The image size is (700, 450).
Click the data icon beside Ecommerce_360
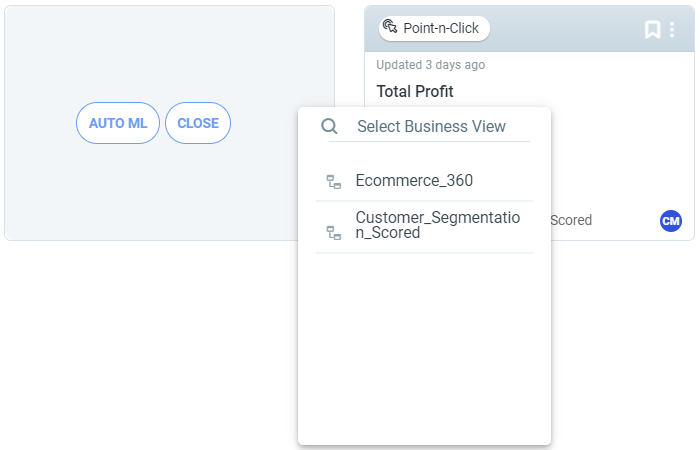point(334,182)
